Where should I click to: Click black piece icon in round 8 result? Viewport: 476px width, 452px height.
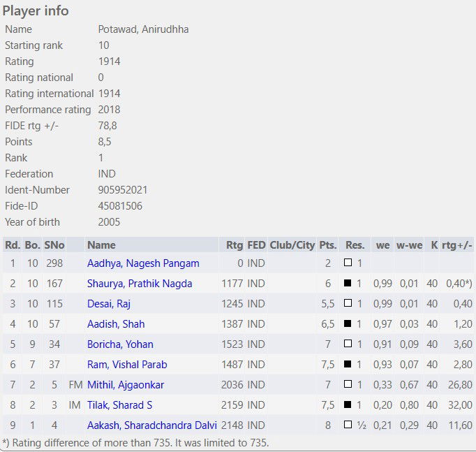pyautogui.click(x=348, y=405)
